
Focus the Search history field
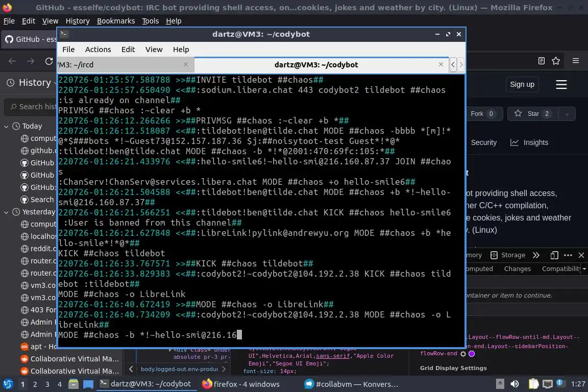32,107
